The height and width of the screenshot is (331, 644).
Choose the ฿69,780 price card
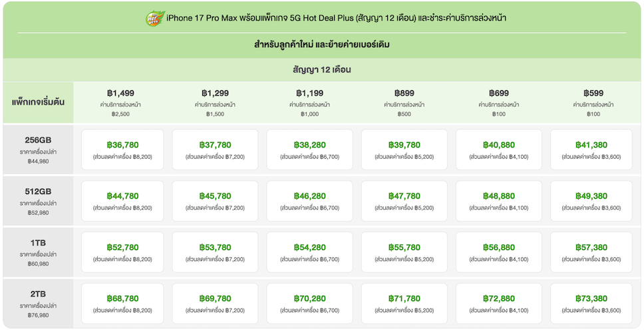215,304
